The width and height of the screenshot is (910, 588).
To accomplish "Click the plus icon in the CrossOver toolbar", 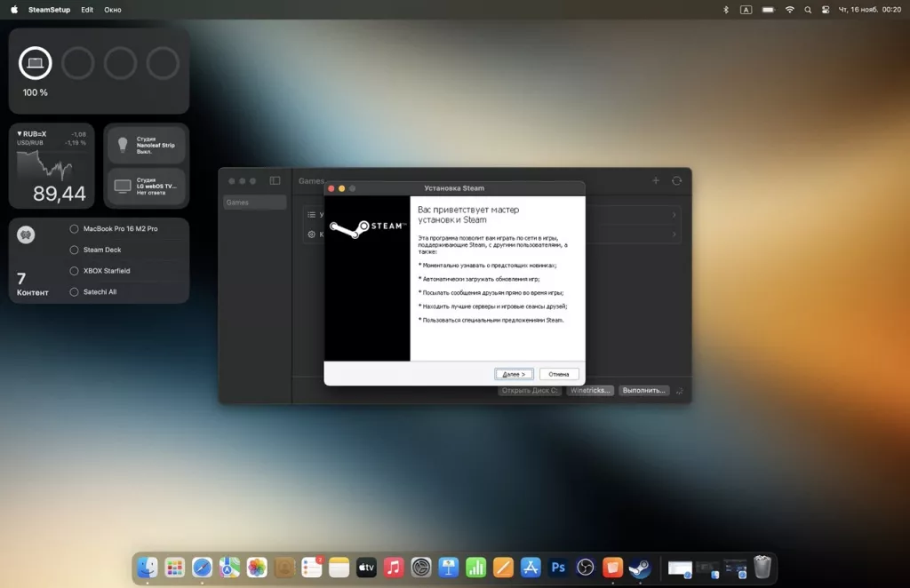I will pyautogui.click(x=656, y=179).
